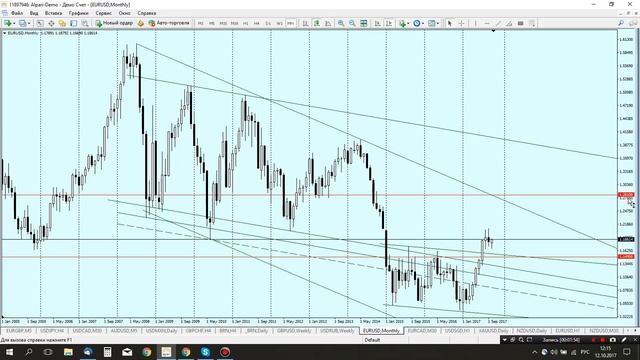Open the Indicators list dropdown

[404, 23]
